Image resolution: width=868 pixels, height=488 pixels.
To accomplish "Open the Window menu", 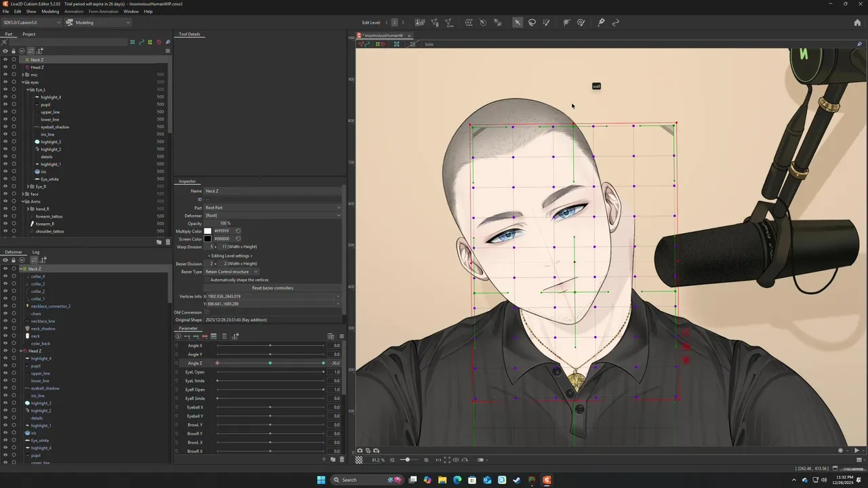I will pos(131,12).
